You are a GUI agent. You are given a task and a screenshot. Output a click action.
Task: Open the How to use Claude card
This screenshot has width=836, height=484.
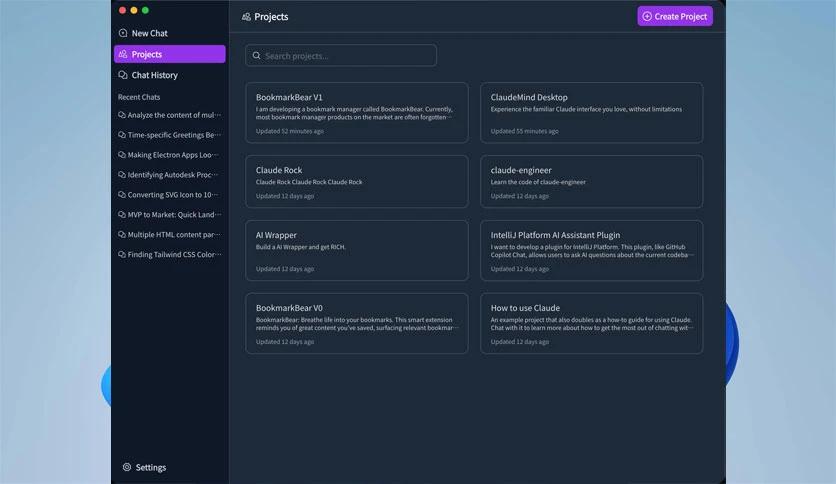point(591,323)
